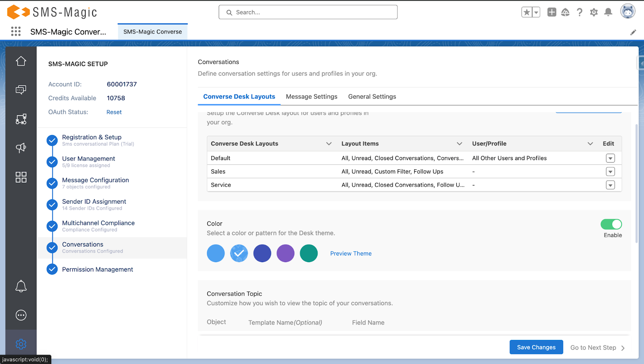The width and height of the screenshot is (644, 364).
Task: Open edit dropdown for Default layout row
Action: pos(610,158)
